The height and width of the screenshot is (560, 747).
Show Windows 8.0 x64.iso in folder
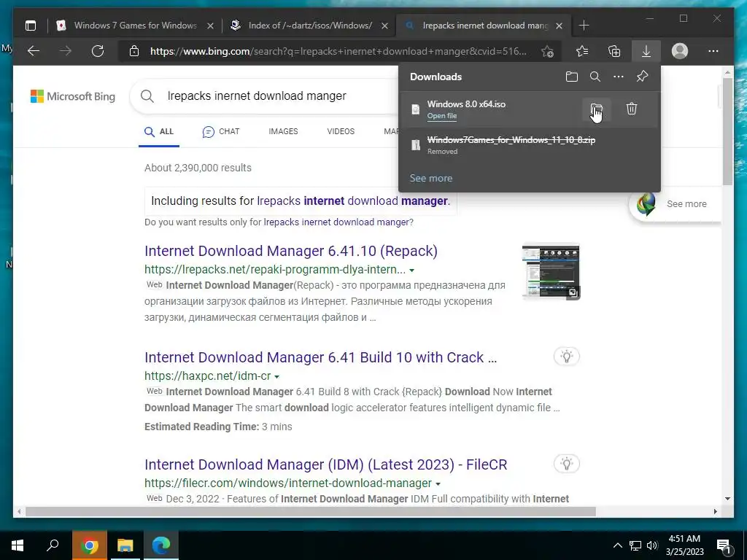(x=597, y=109)
